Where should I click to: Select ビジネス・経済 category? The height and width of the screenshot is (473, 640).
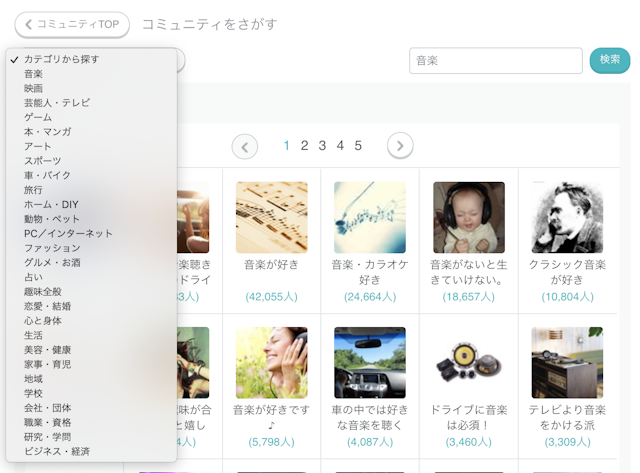click(x=91, y=451)
